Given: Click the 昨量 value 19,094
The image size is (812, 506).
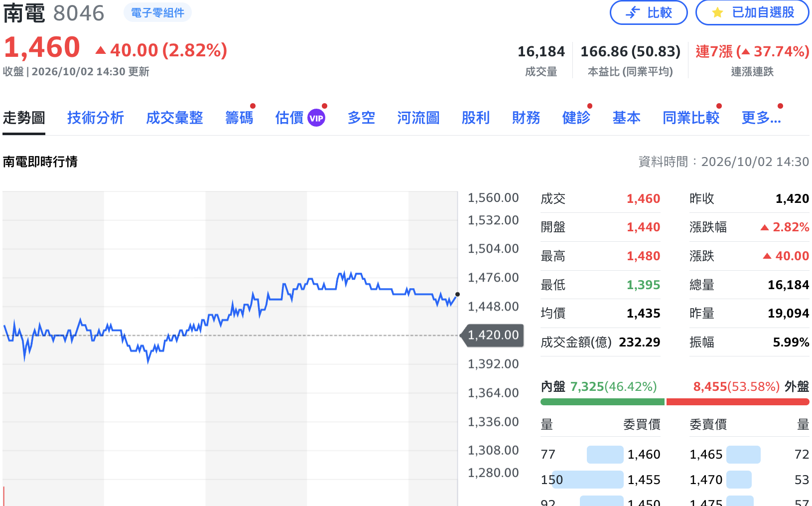Looking at the screenshot, I should (788, 314).
